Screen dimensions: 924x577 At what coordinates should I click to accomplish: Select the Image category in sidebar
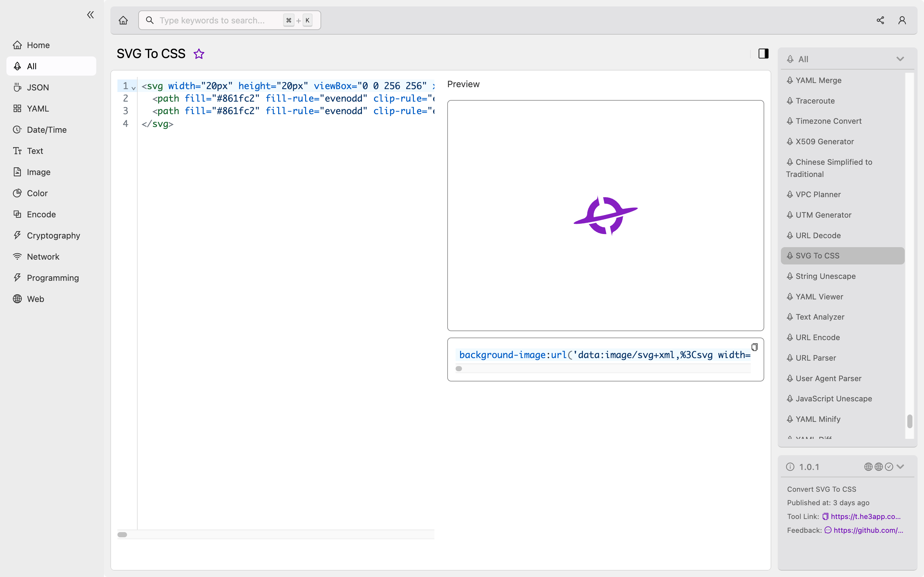pyautogui.click(x=38, y=172)
